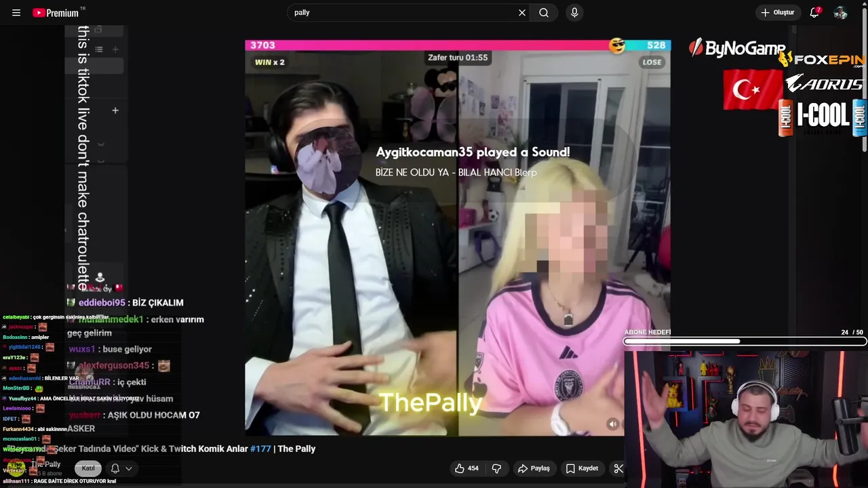868x488 pixels.
Task: Open the notifications bell
Action: (815, 13)
